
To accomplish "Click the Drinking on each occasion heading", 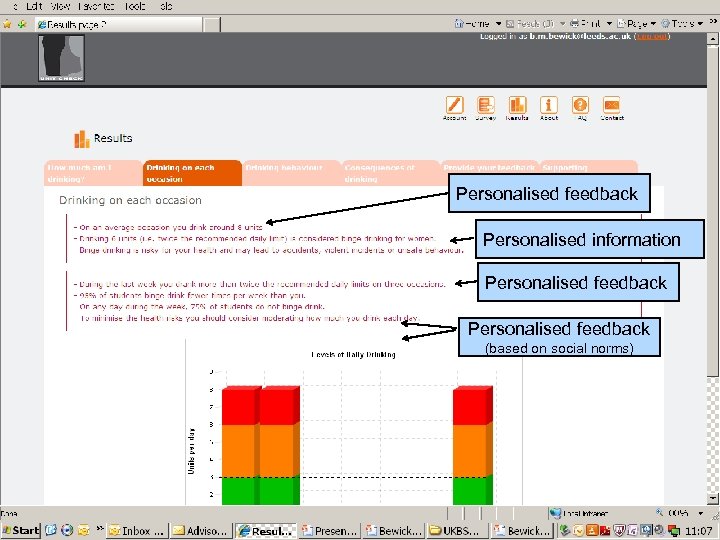I will 130,200.
